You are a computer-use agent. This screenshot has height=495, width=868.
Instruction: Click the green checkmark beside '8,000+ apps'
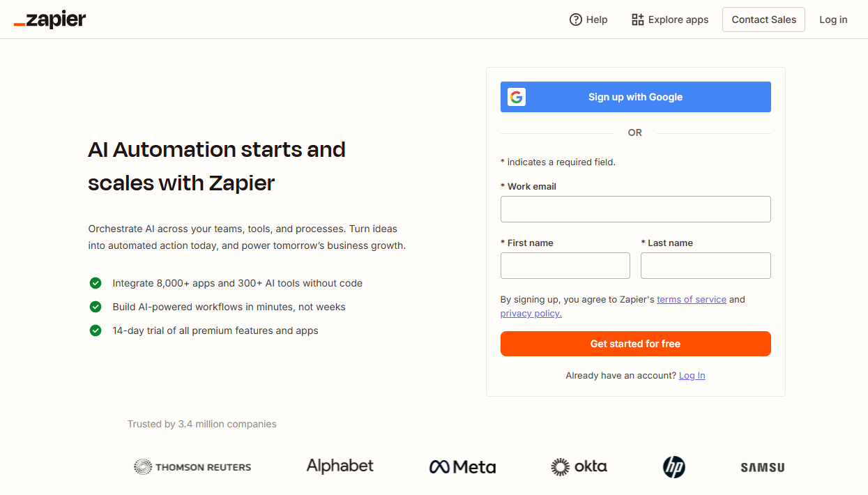coord(96,283)
